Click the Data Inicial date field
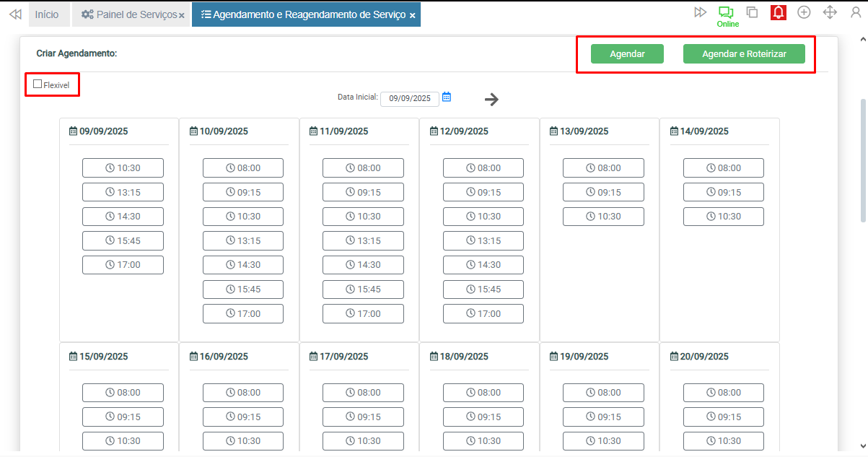The image size is (868, 457). [409, 98]
